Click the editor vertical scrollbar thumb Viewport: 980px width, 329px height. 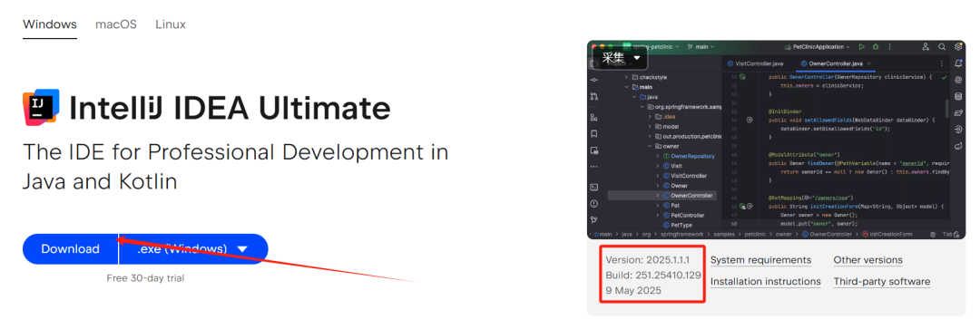click(x=947, y=110)
